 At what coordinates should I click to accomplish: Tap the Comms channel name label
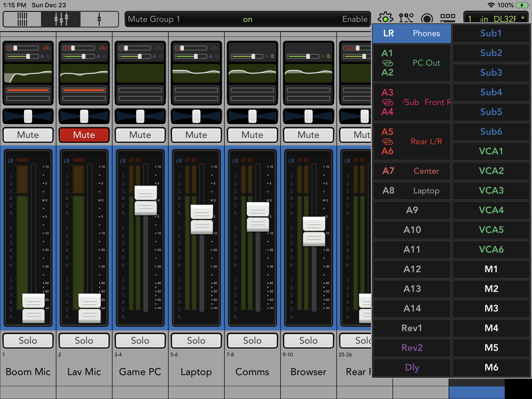[252, 372]
